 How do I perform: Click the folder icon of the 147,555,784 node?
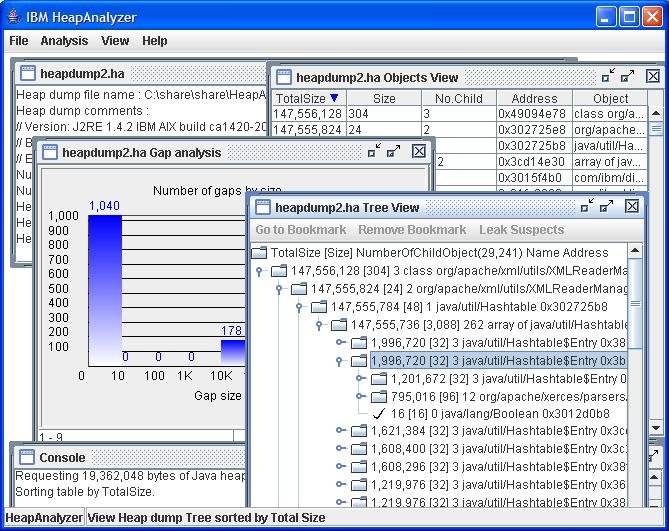tap(319, 306)
